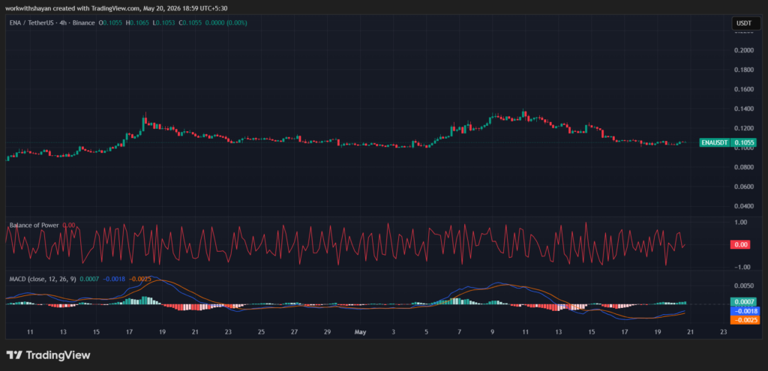This screenshot has height=371, width=768.
Task: Click the 9 date label on time axis
Action: pyautogui.click(x=492, y=332)
